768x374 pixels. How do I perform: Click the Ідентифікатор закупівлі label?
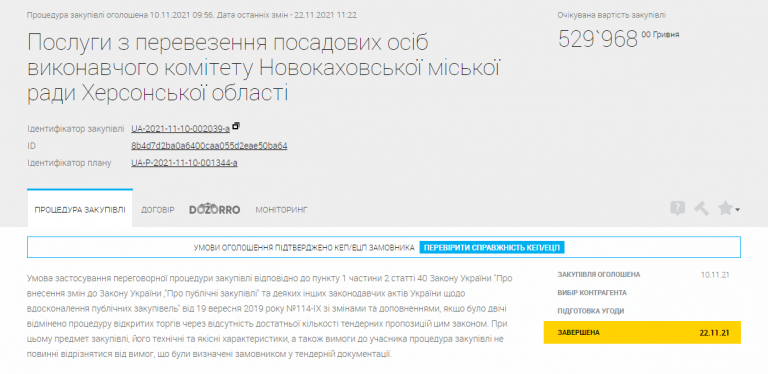pos(76,129)
